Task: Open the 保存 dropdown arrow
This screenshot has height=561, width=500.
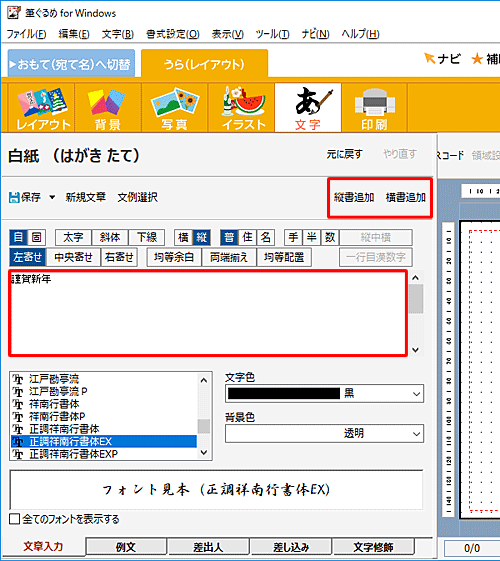Action: coord(52,197)
